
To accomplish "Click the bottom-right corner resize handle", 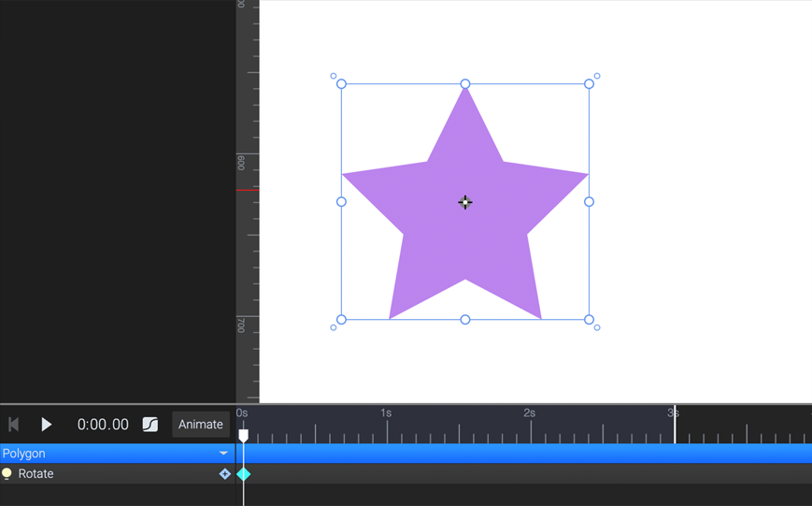I will coord(589,319).
